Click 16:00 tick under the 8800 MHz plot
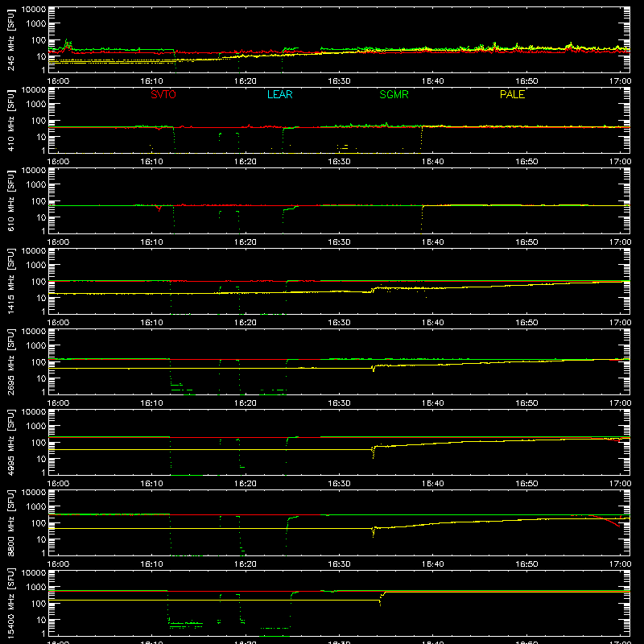The width and height of the screenshot is (644, 644). coord(58,564)
